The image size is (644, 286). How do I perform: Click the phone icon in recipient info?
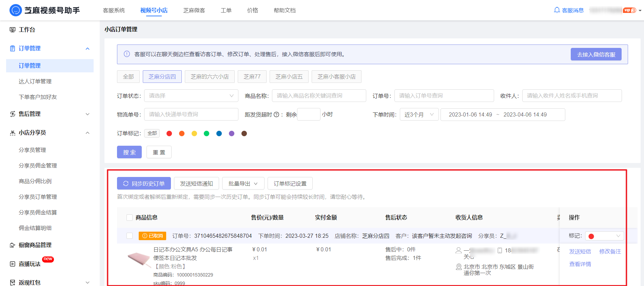click(500, 250)
